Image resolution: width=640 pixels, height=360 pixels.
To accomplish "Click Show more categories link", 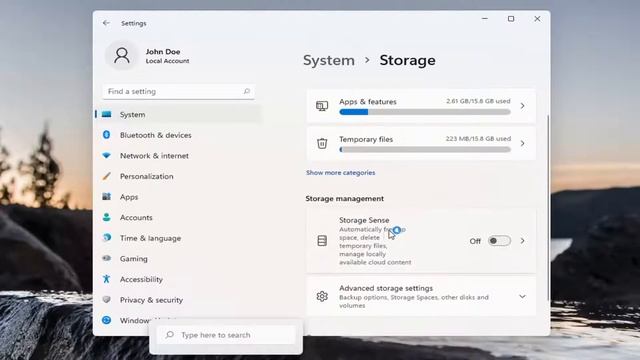I will point(340,173).
